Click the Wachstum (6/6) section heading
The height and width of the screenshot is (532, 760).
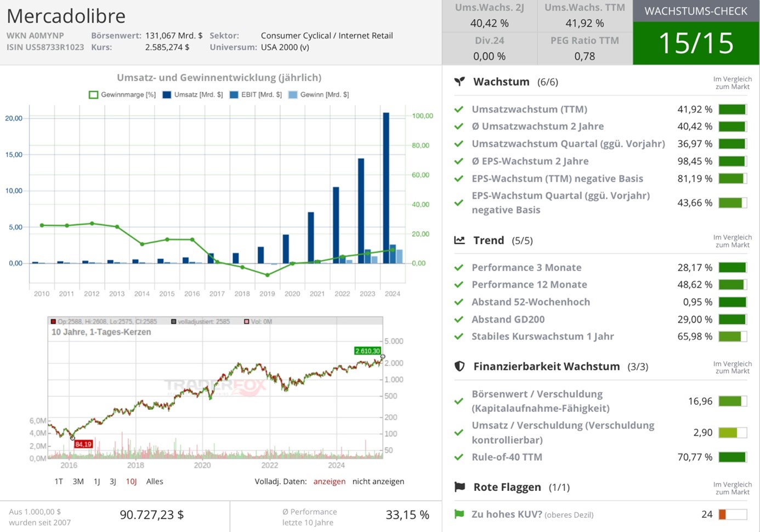(x=515, y=82)
